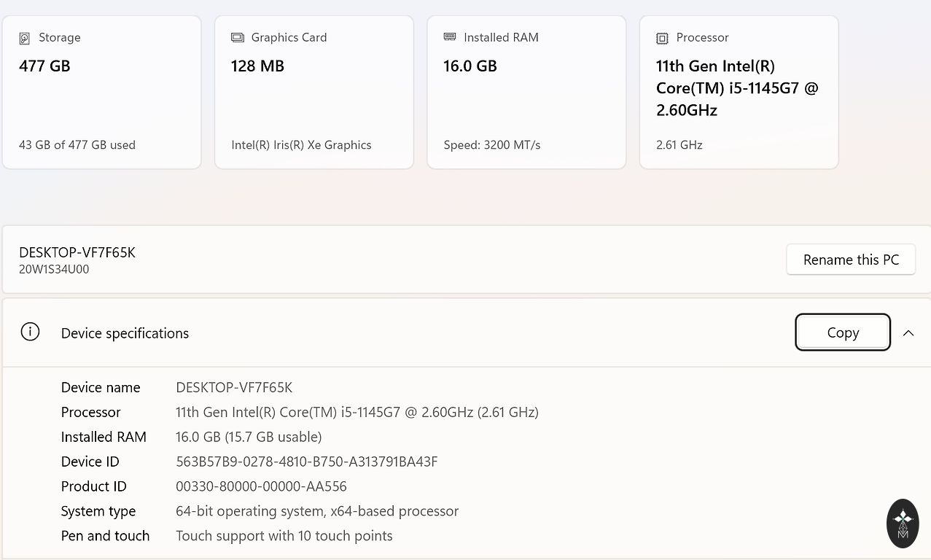This screenshot has width=931, height=560.
Task: Click the Installed RAM memory icon
Action: coord(450,37)
